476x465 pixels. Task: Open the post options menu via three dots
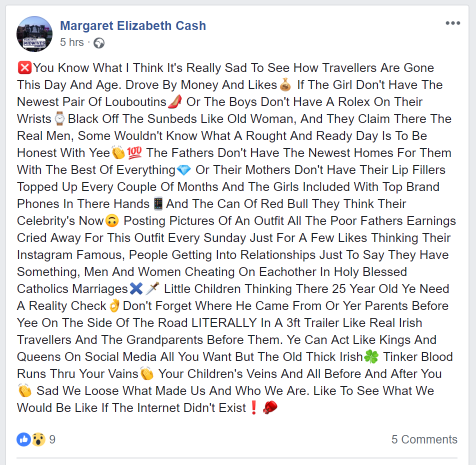pos(452,23)
